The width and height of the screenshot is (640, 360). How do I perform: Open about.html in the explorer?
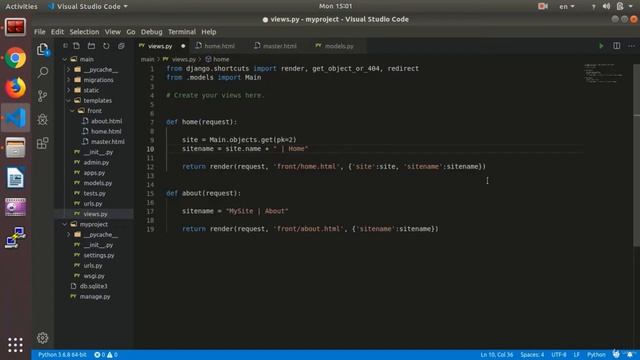[106, 121]
